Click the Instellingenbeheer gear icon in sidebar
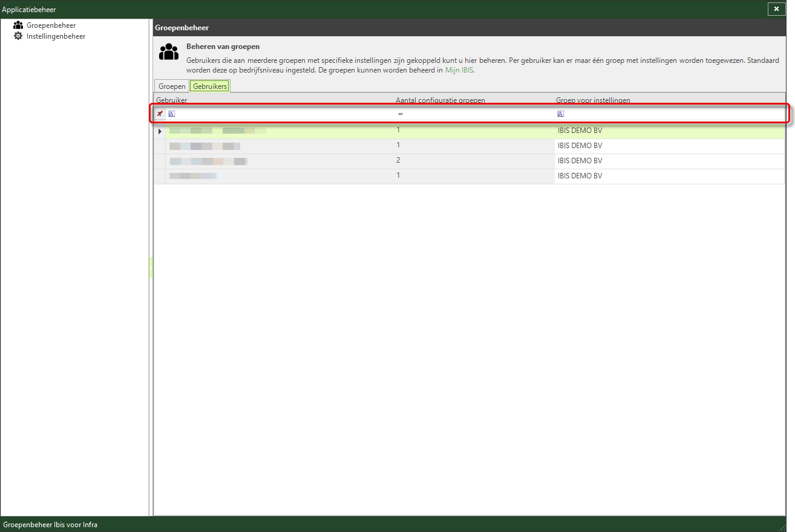Screen dimensions: 795x532 18,36
